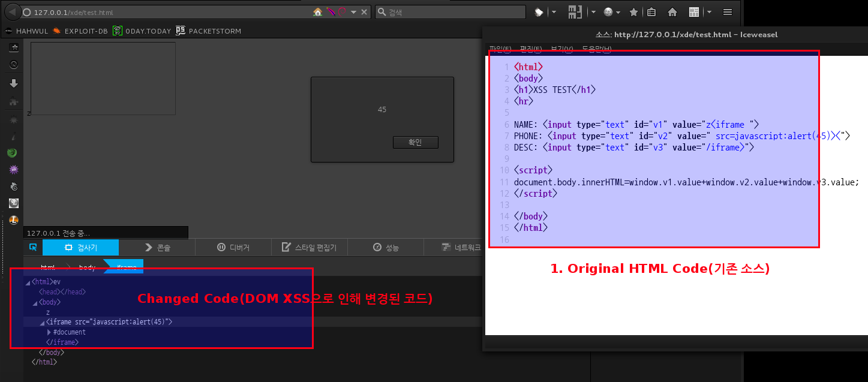
Task: Open the 0DAY.TODAY bookmark
Action: (x=142, y=31)
